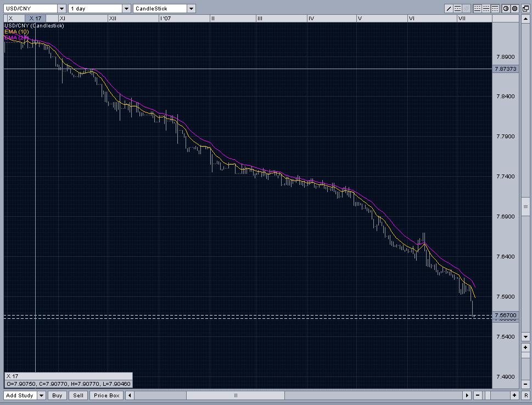Click the magenta EMA (24) legend label
Image resolution: width=532 pixels, height=405 pixels.
coord(16,38)
